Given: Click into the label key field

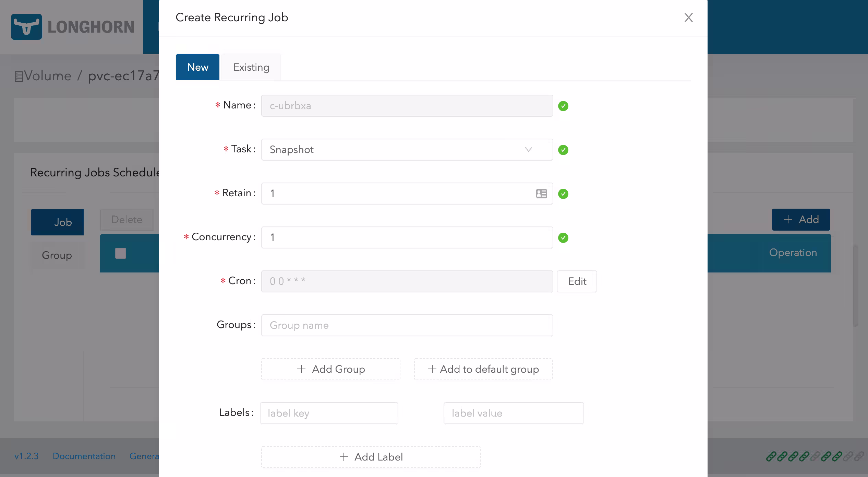Looking at the screenshot, I should click(329, 413).
